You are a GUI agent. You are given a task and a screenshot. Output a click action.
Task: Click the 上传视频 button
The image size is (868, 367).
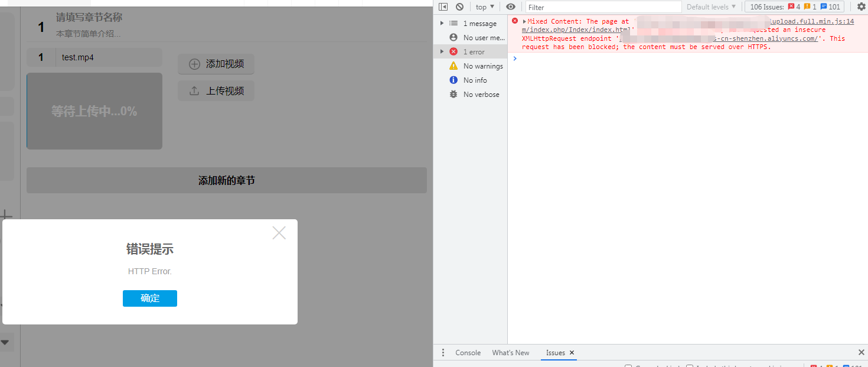tap(216, 91)
